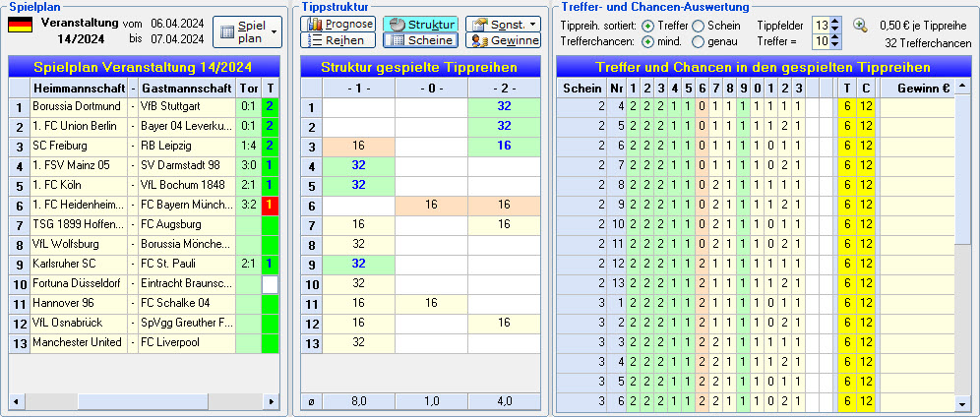Click the Tor column header
This screenshot has height=417, width=980.
click(x=249, y=88)
